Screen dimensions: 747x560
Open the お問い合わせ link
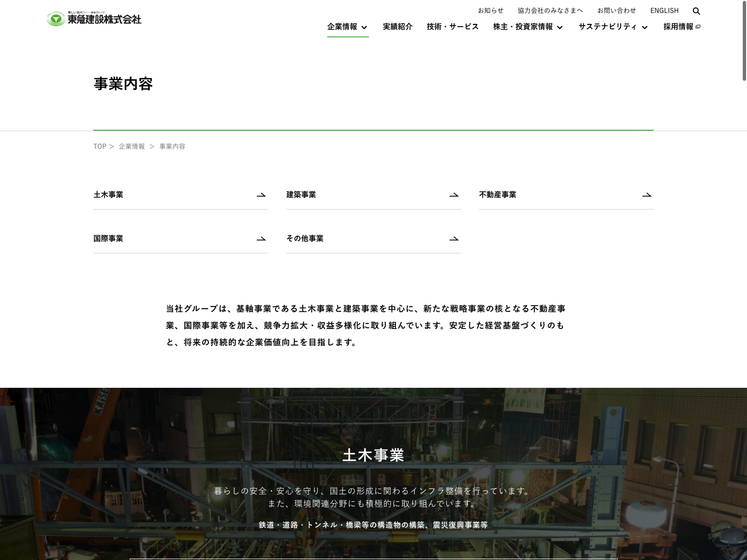point(616,11)
